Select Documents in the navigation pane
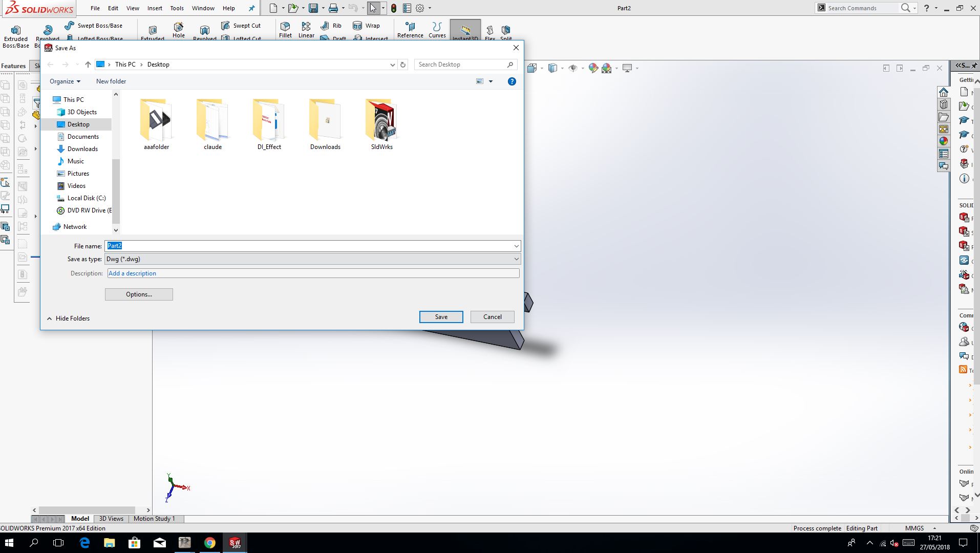 (83, 137)
